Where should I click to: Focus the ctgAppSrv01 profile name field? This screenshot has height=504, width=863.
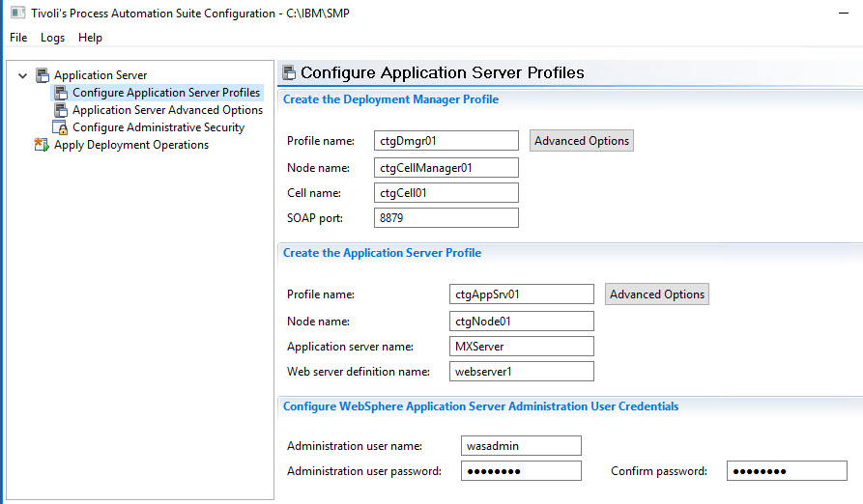click(522, 294)
